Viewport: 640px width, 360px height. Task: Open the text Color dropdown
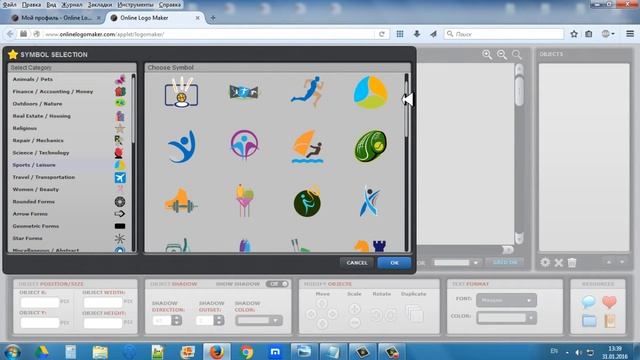[x=507, y=317]
